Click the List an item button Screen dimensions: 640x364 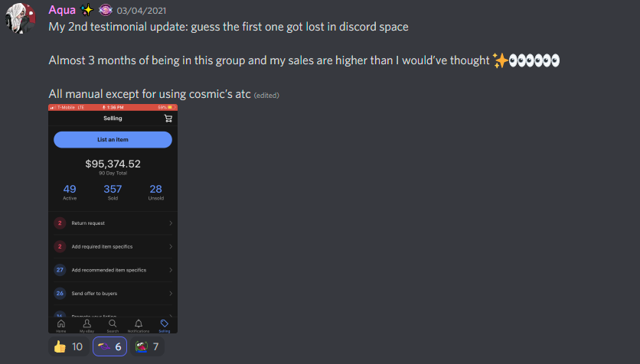[113, 139]
